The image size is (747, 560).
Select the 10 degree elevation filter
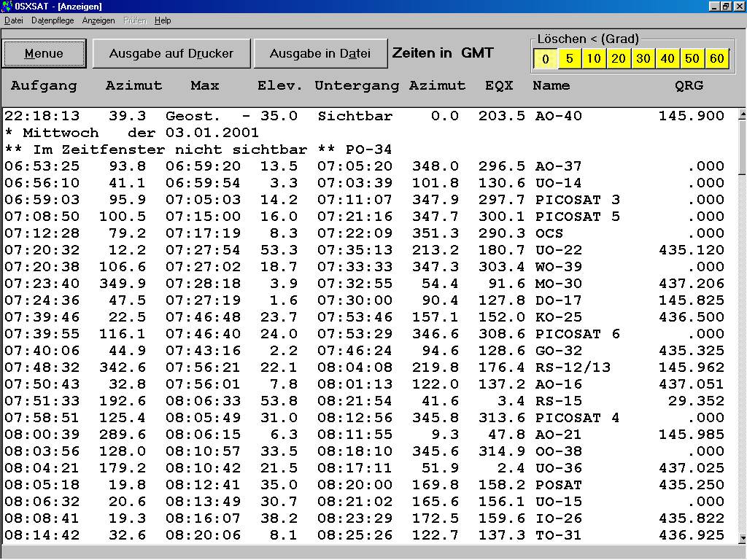pos(594,59)
